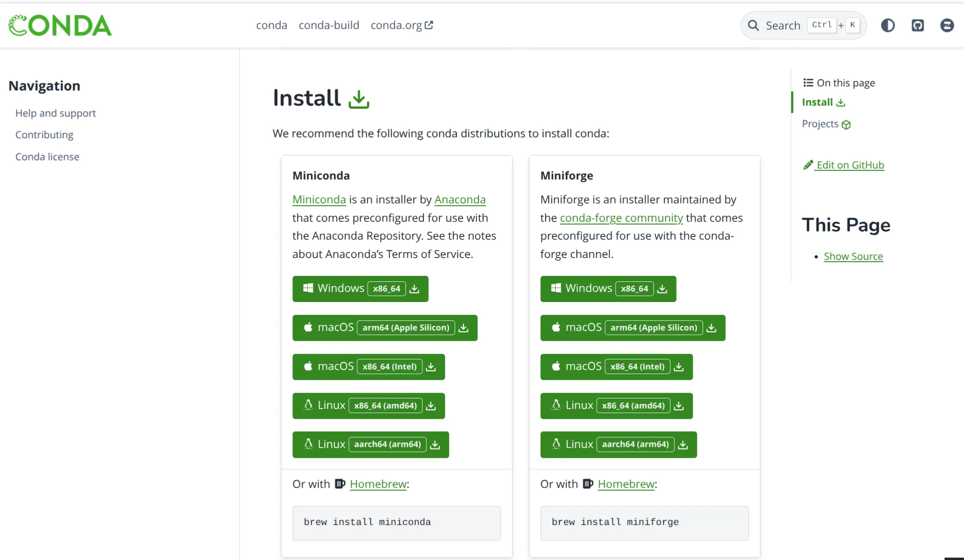The image size is (964, 560).
Task: Follow the Miniconda hyperlink
Action: (x=319, y=199)
